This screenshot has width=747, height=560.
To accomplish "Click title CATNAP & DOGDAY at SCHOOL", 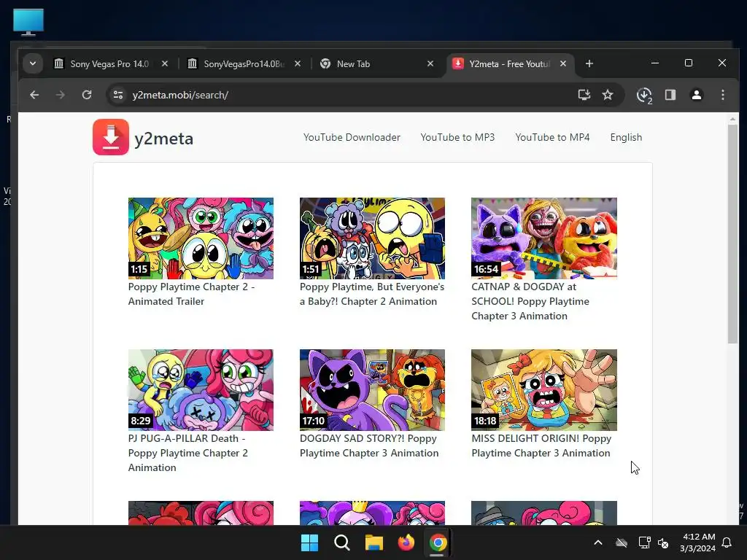I will pyautogui.click(x=530, y=301).
